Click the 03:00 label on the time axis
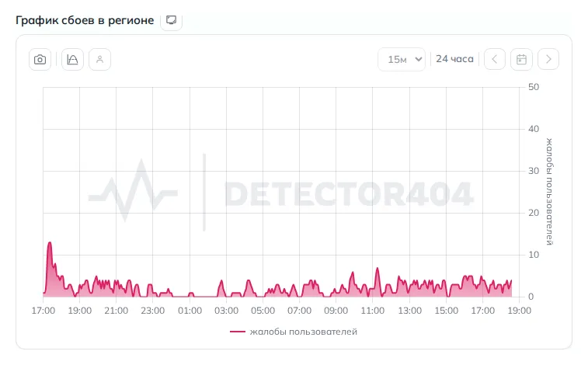Viewport: 588px width, 365px height. [226, 311]
